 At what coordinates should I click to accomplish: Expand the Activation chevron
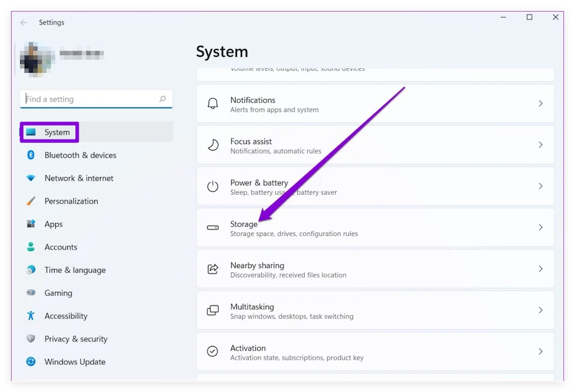[x=540, y=351]
